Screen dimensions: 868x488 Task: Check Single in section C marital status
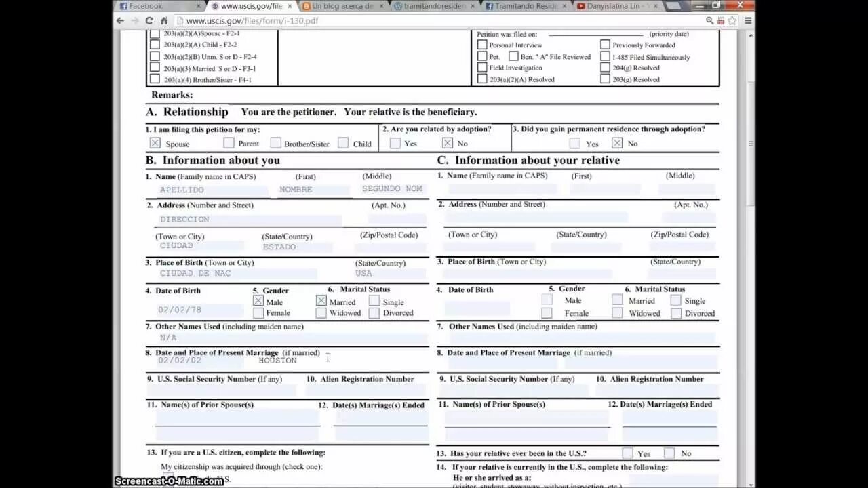pyautogui.click(x=676, y=300)
